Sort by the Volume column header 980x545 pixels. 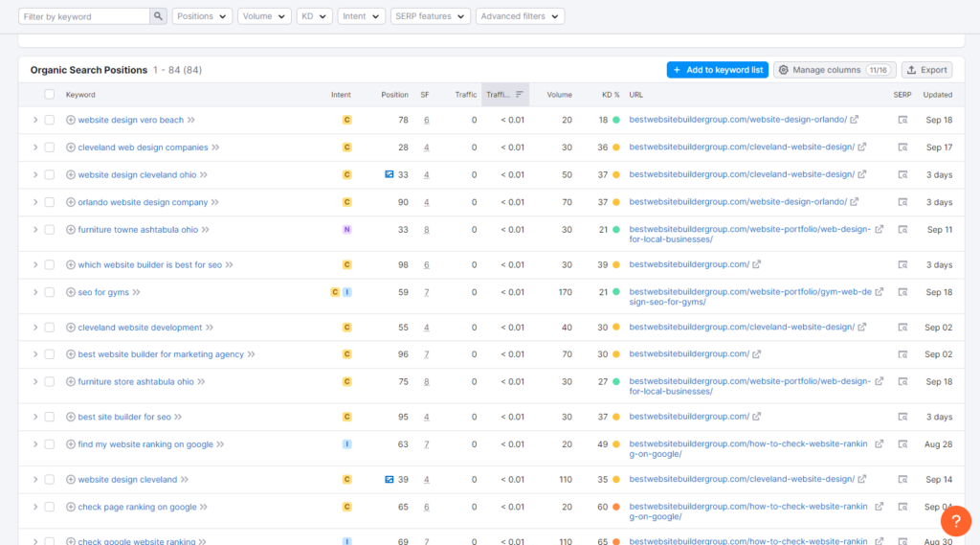coord(559,95)
